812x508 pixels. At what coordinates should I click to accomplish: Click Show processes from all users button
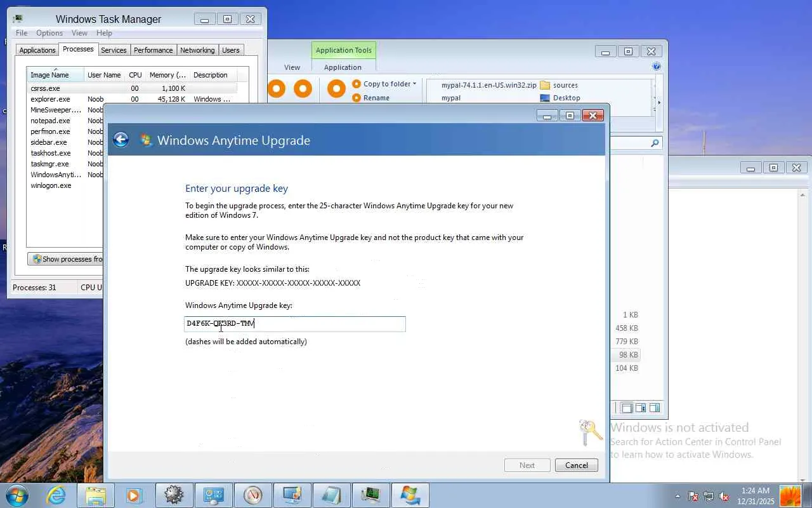coord(66,259)
